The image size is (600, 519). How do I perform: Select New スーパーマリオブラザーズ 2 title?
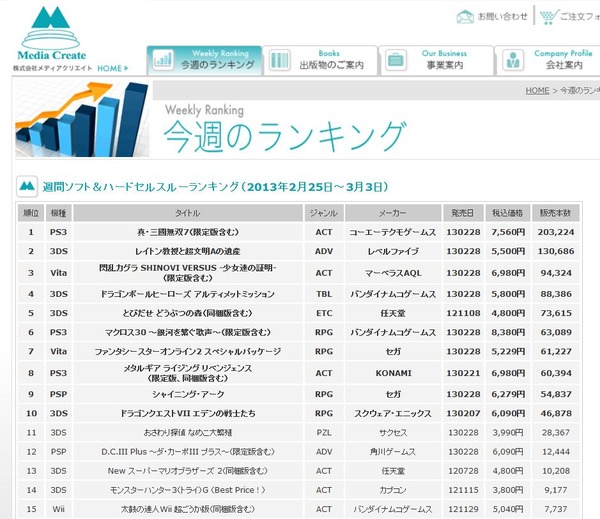click(188, 471)
